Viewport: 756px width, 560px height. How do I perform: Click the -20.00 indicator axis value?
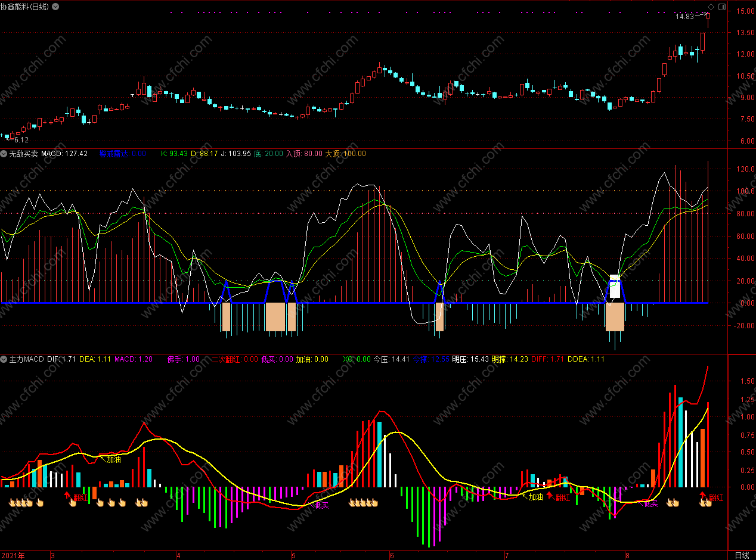745,326
